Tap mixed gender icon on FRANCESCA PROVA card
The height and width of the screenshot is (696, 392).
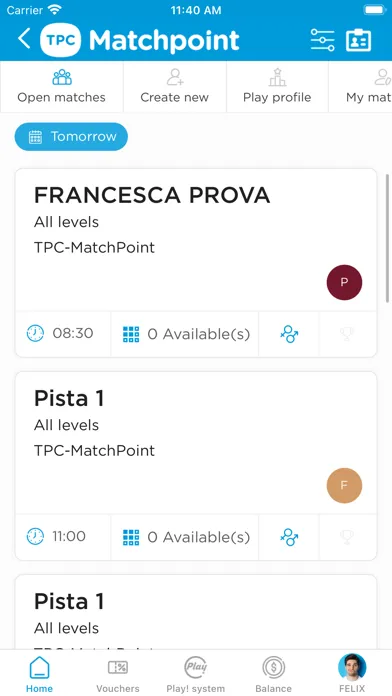point(289,334)
